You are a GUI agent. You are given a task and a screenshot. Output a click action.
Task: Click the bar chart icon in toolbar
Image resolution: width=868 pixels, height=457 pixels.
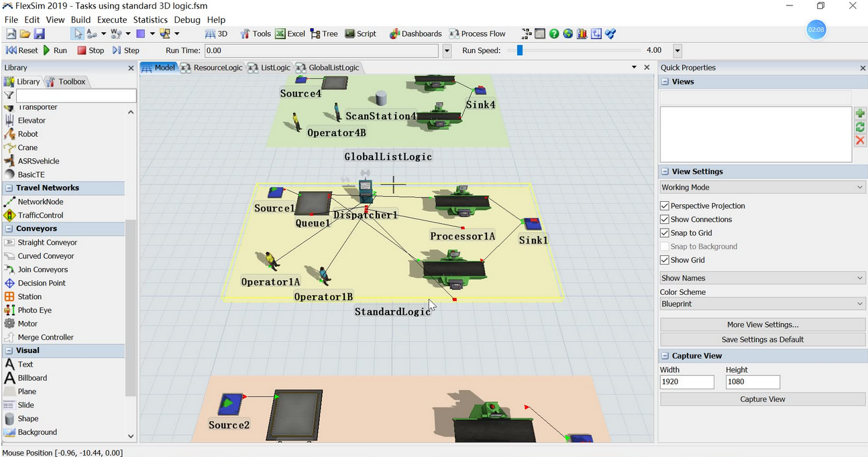[582, 34]
